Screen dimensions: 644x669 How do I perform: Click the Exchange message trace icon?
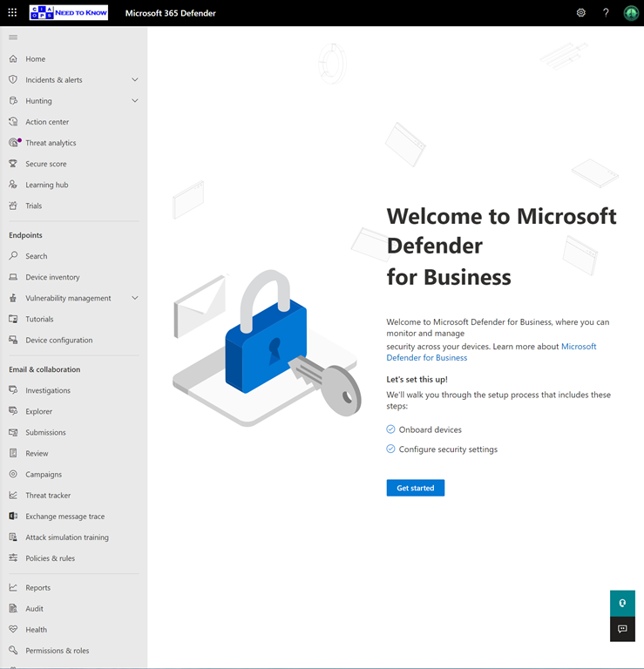[x=13, y=517]
